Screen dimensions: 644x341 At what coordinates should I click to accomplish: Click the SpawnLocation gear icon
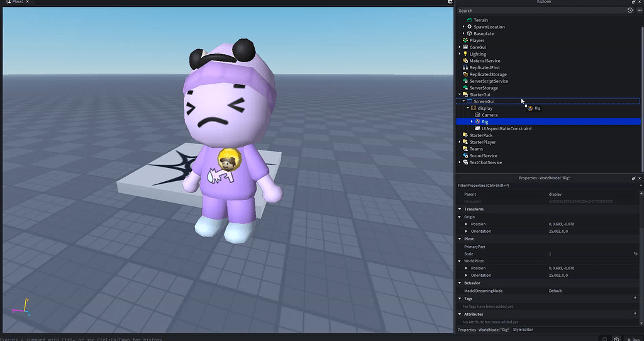[x=469, y=26]
